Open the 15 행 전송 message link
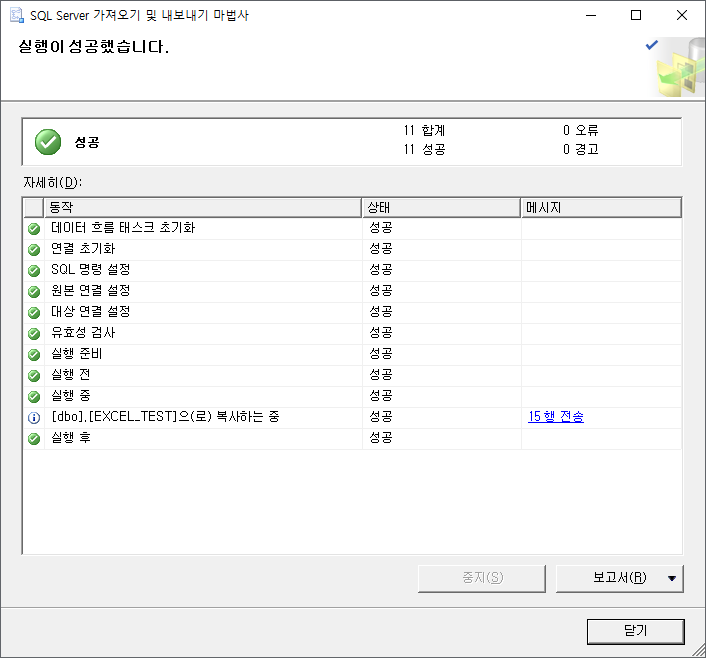Viewport: 706px width, 658px height. point(556,417)
